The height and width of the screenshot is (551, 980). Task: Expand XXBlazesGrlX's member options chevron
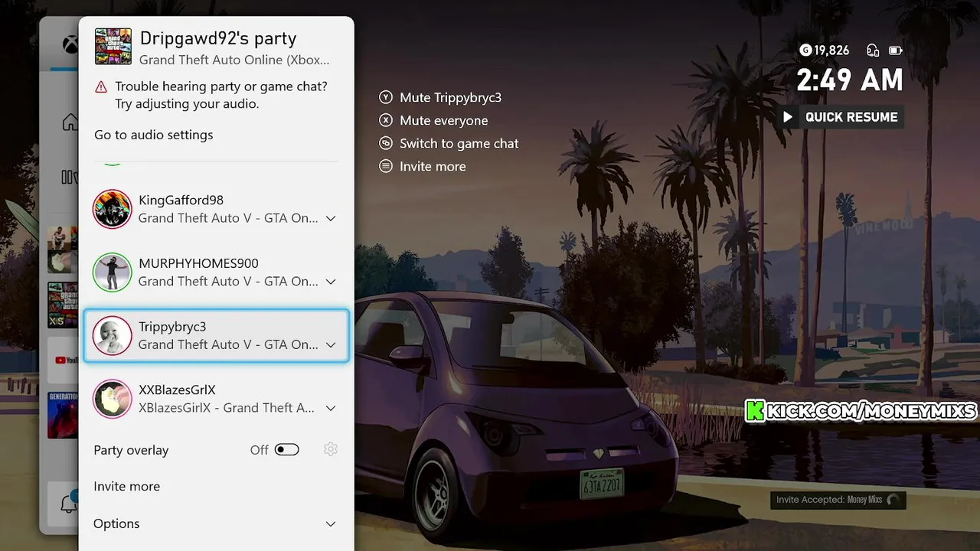click(x=331, y=408)
